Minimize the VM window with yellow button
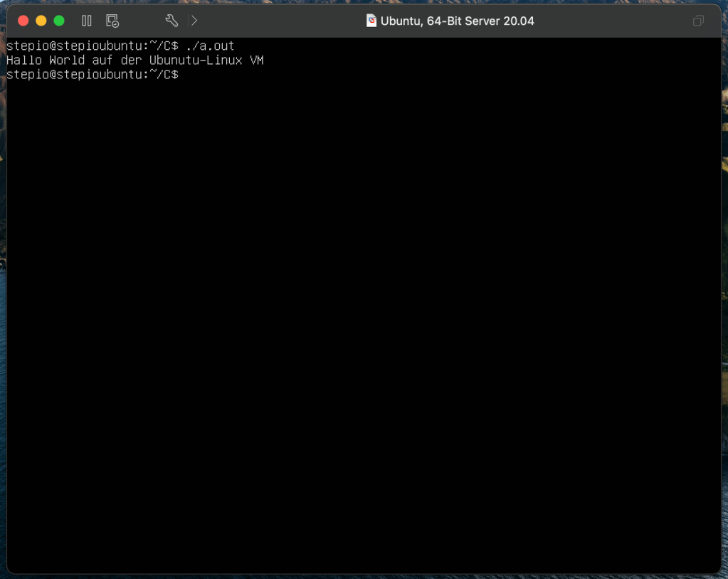 41,21
